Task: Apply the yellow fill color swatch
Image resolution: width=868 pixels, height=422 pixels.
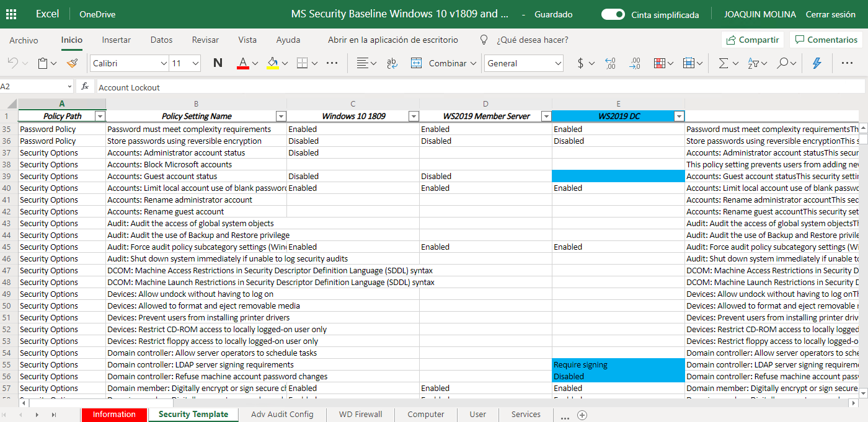Action: pyautogui.click(x=272, y=63)
